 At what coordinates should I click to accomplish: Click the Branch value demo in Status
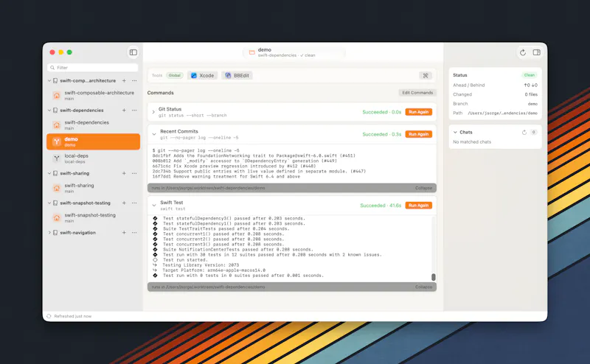click(532, 104)
